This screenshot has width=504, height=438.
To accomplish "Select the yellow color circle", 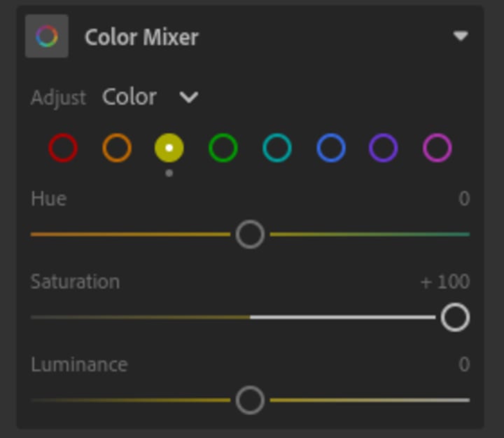I will (x=169, y=148).
